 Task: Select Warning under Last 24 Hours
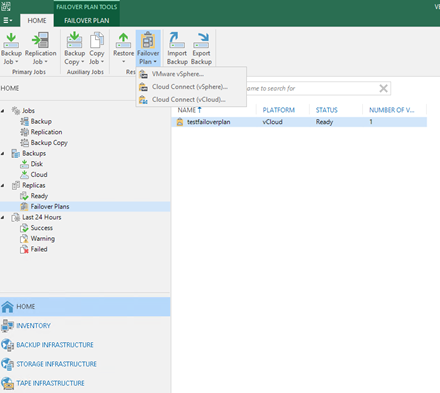43,239
